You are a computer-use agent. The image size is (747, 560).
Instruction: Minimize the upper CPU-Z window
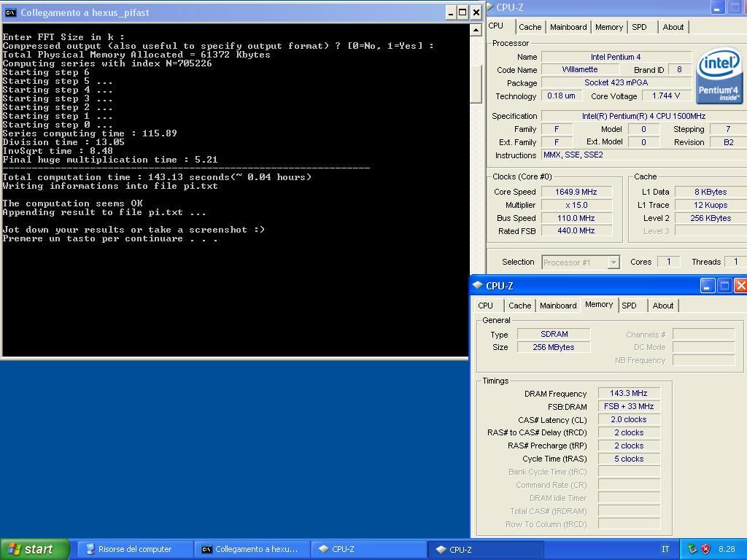pos(718,7)
